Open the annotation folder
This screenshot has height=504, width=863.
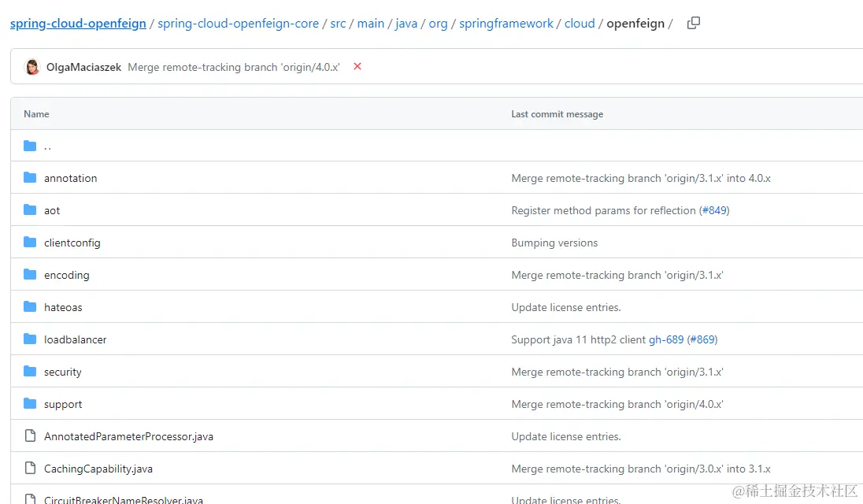[x=70, y=178]
